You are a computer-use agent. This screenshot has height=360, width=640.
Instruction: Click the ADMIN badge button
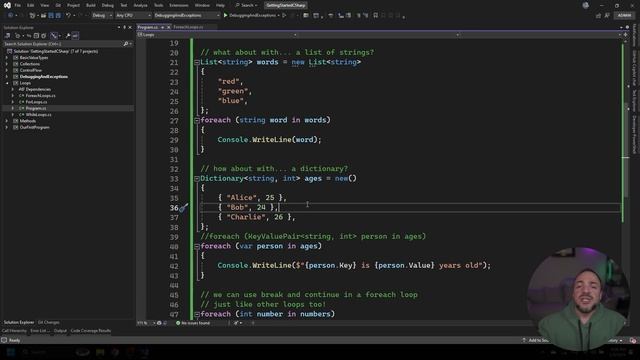pos(624,16)
